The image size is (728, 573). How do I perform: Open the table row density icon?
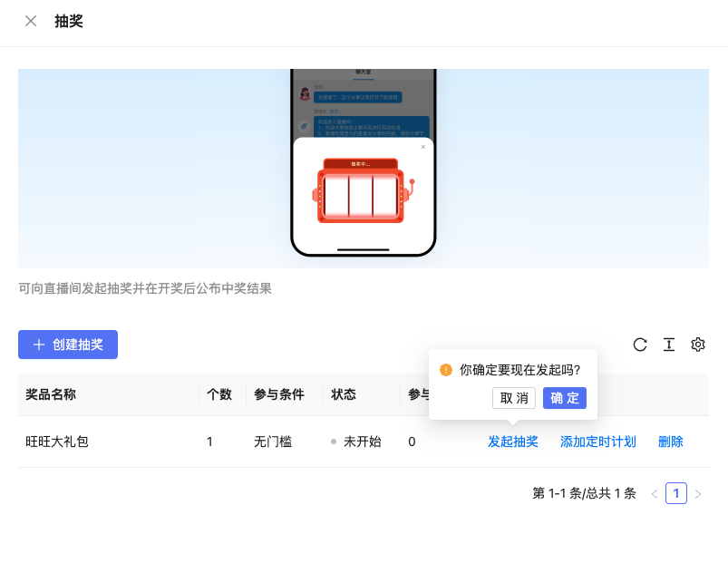tap(669, 345)
